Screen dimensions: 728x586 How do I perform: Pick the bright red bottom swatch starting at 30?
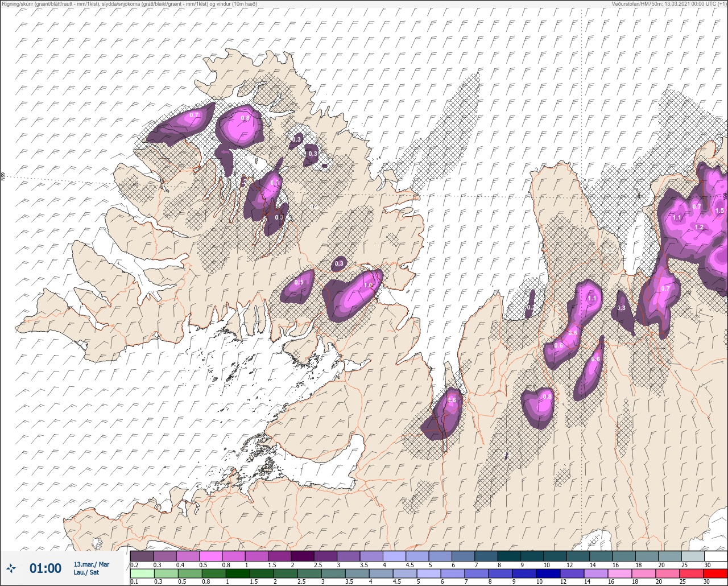(x=715, y=573)
